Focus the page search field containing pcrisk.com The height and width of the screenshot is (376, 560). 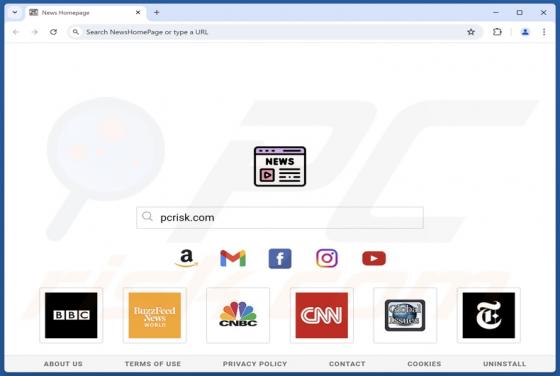pyautogui.click(x=280, y=217)
